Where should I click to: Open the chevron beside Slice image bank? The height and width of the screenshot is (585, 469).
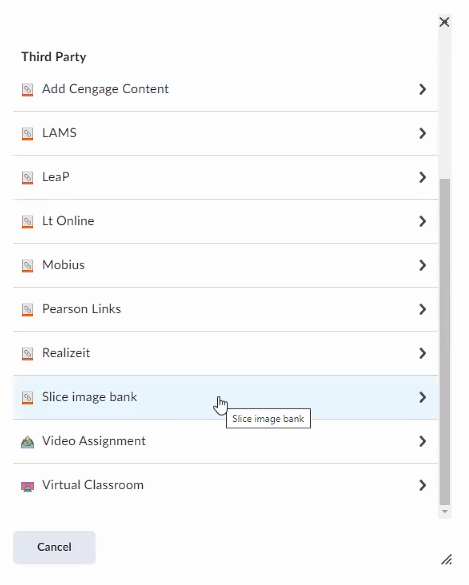(x=422, y=397)
